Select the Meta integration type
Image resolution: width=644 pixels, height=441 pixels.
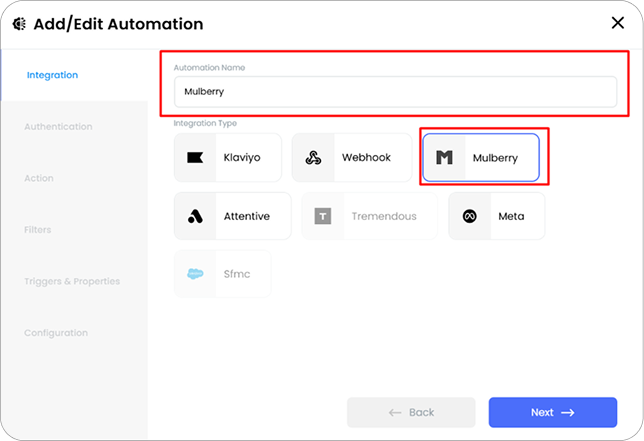point(497,216)
